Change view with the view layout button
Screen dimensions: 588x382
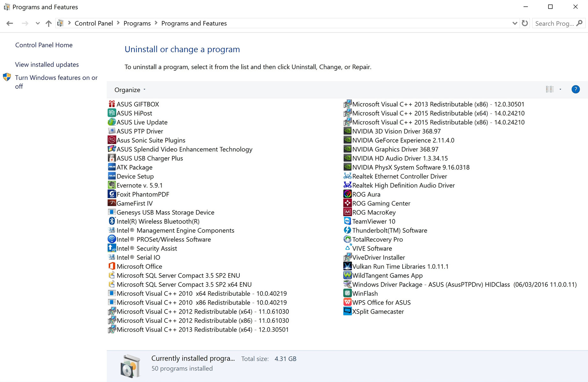click(x=550, y=89)
